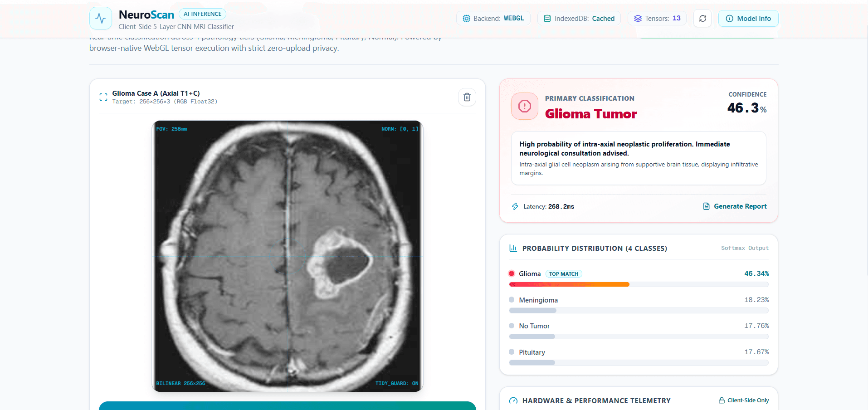This screenshot has height=410, width=868.
Task: Click the 'Softmax Output' label
Action: [745, 248]
